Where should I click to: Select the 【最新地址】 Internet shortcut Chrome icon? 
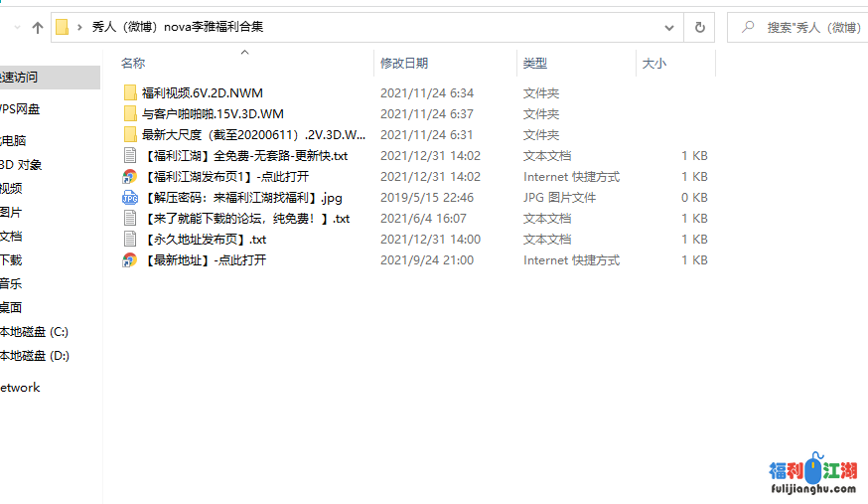click(x=129, y=260)
